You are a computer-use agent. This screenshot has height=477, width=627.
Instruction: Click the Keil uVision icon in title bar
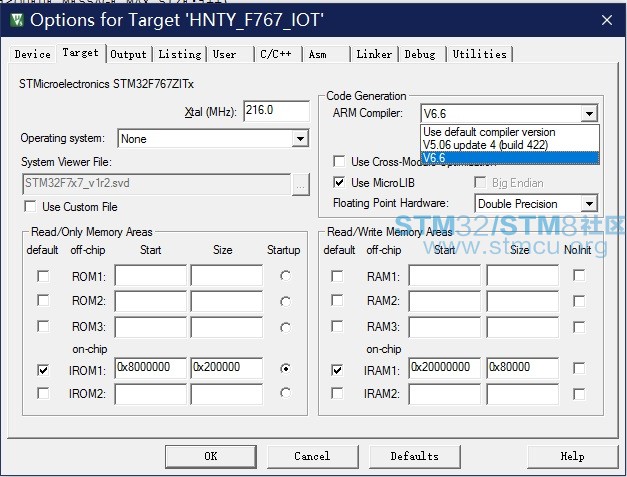[x=17, y=20]
